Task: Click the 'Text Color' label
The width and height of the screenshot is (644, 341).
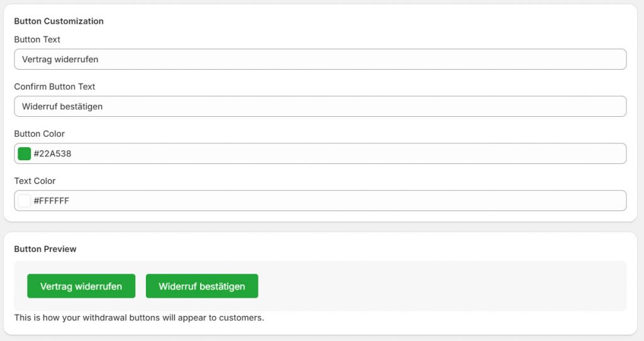Action: [35, 181]
